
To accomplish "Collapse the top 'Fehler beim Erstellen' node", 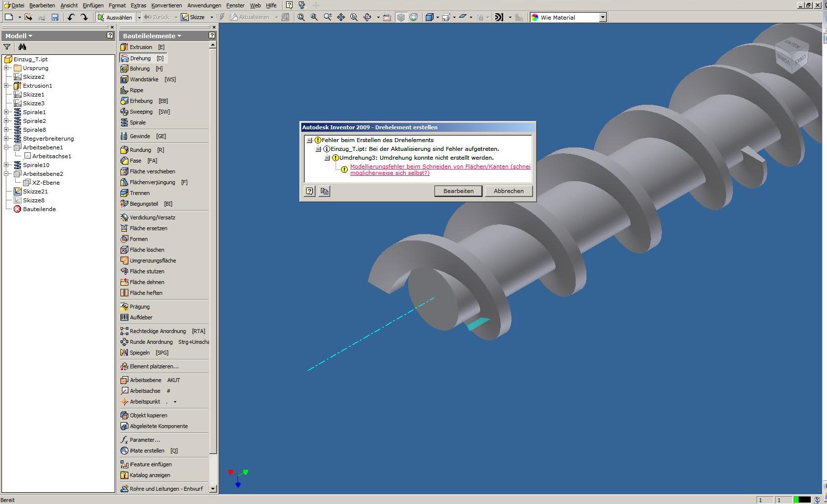I will 310,140.
